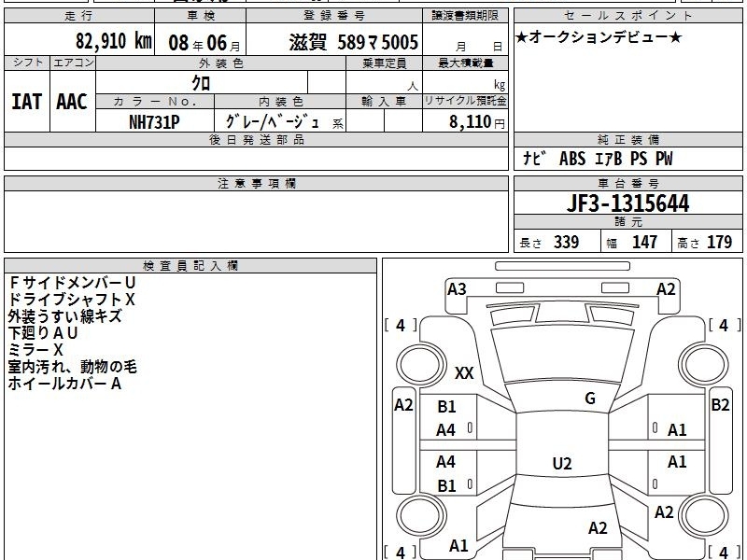The height and width of the screenshot is (560, 747).
Task: Click the recycle deposit 8,110円
Action: click(x=476, y=122)
